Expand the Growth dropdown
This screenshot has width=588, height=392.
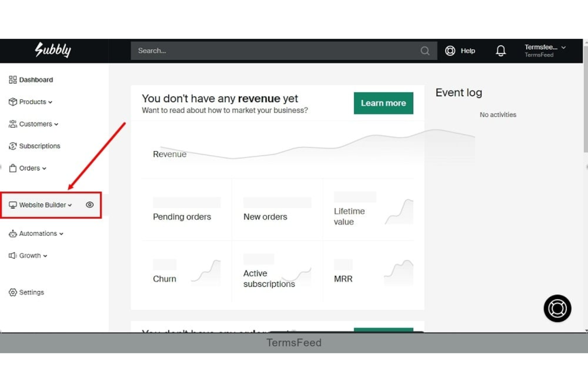45,255
